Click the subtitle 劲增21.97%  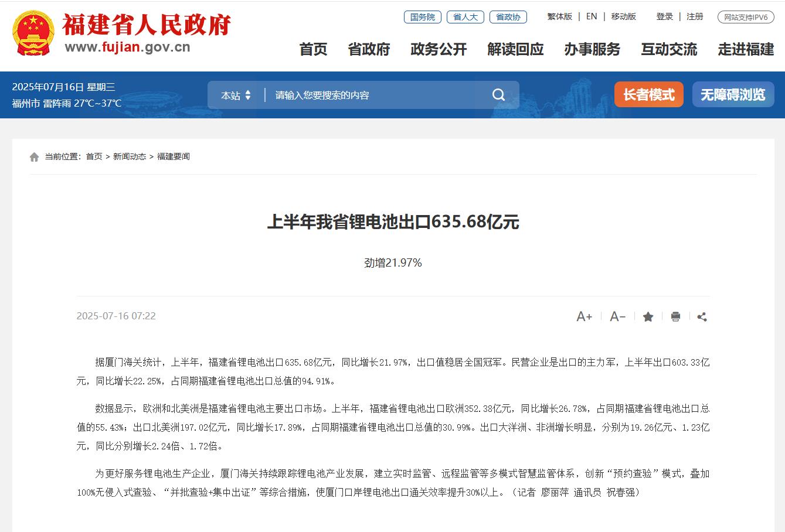[393, 263]
